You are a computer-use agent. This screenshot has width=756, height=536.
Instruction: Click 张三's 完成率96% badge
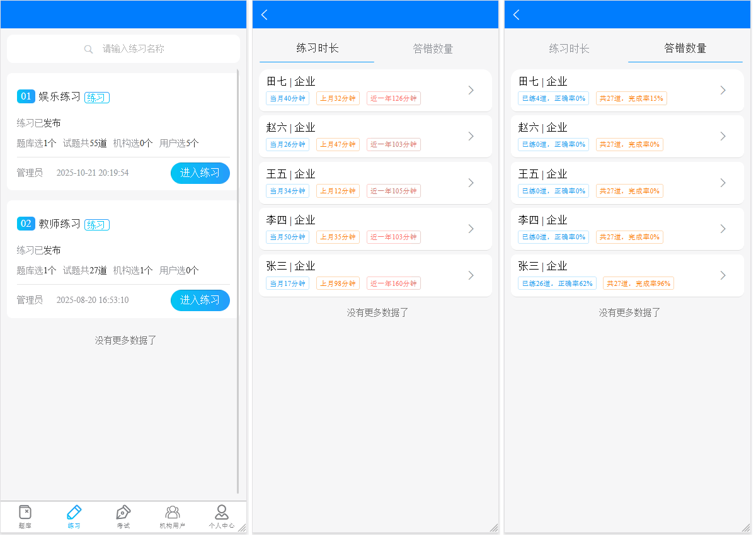tap(638, 283)
